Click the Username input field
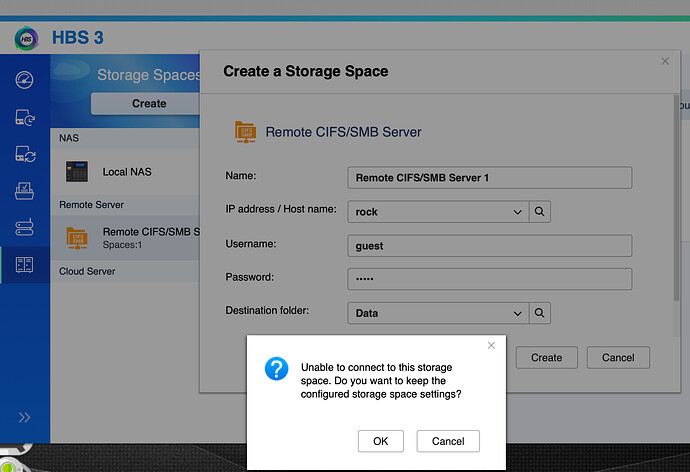Viewport: 690px width, 472px height. (x=490, y=246)
